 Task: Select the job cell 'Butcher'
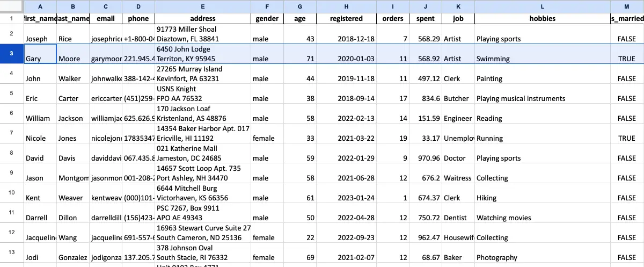click(458, 93)
